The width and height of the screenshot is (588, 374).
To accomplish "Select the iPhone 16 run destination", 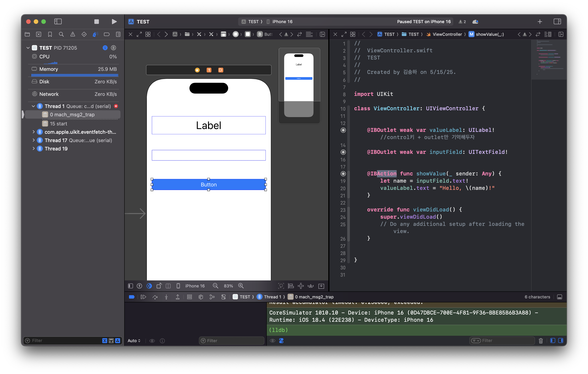I will pyautogui.click(x=282, y=21).
